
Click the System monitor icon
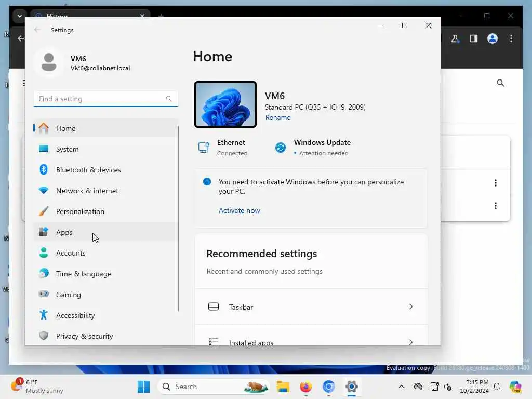point(44,149)
